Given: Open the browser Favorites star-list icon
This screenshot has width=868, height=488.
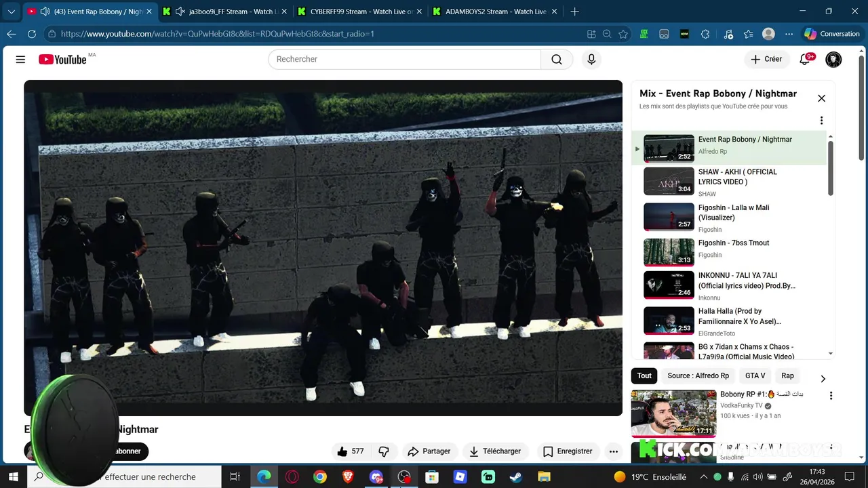Looking at the screenshot, I should (749, 34).
